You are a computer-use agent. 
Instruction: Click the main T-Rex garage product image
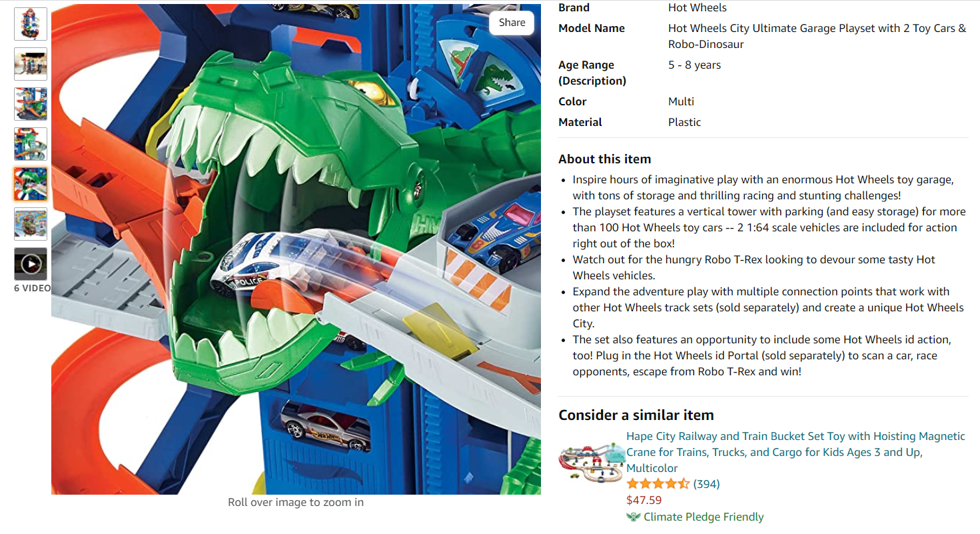296,249
